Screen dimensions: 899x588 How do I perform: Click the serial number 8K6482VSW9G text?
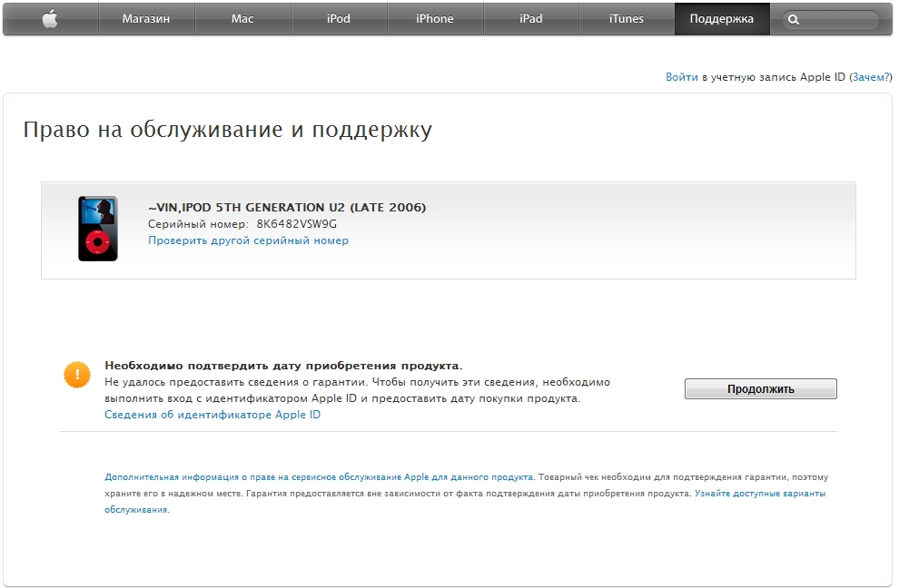[x=296, y=224]
